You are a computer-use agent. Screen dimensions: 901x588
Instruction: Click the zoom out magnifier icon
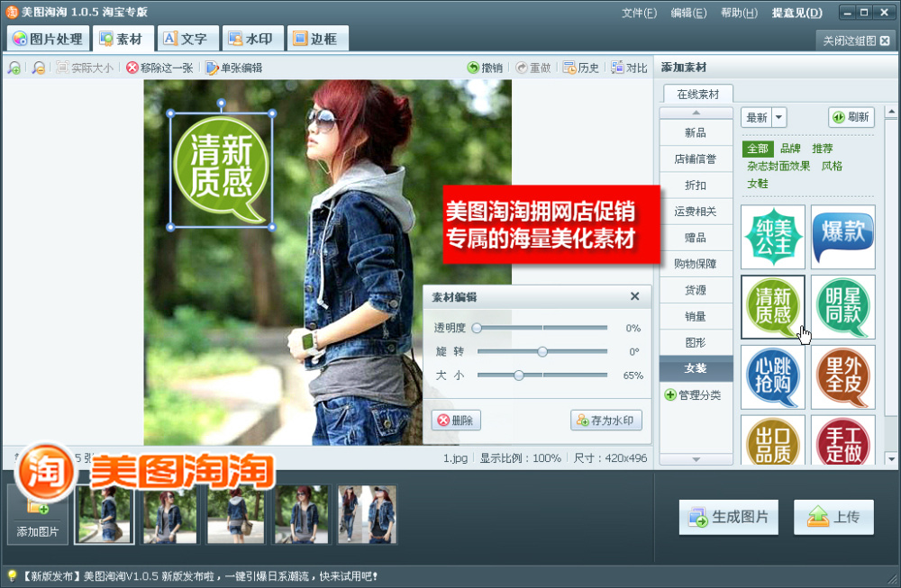(39, 68)
